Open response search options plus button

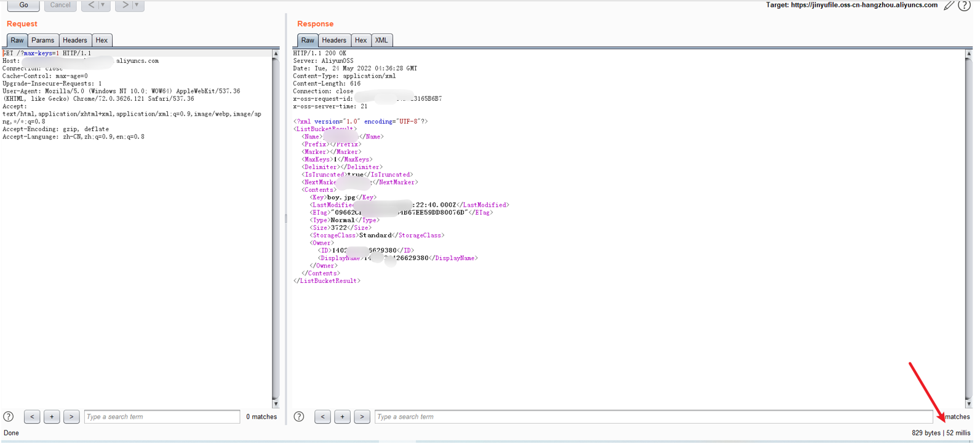[343, 416]
